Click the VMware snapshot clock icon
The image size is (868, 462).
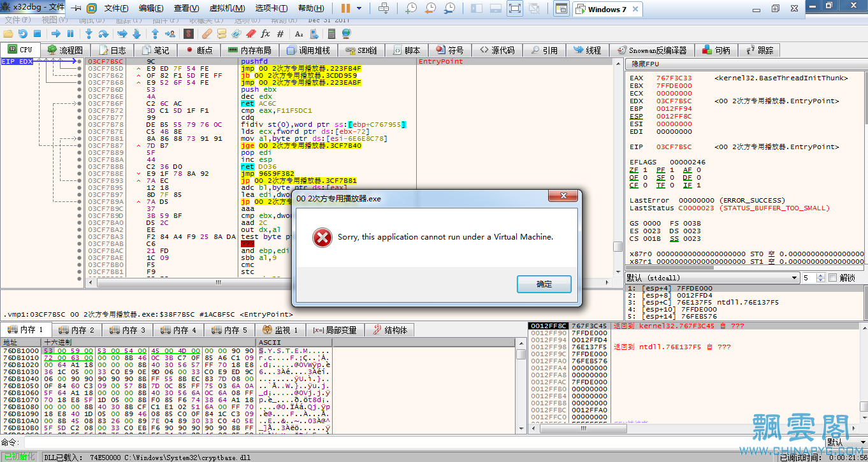pos(411,8)
